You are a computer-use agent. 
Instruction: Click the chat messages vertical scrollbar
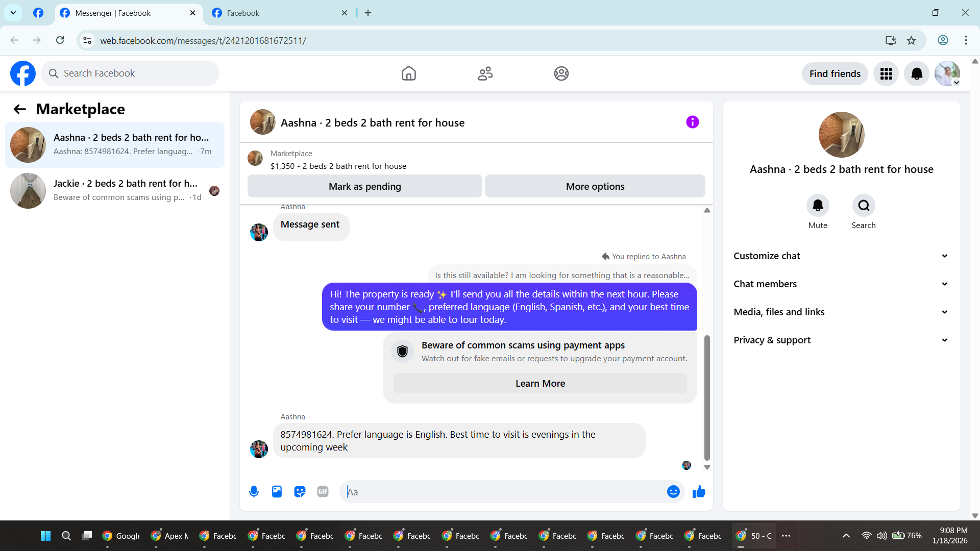click(x=707, y=398)
